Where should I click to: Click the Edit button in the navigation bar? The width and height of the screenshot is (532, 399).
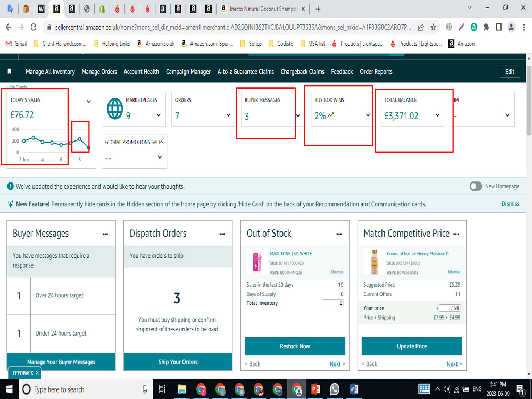click(510, 72)
